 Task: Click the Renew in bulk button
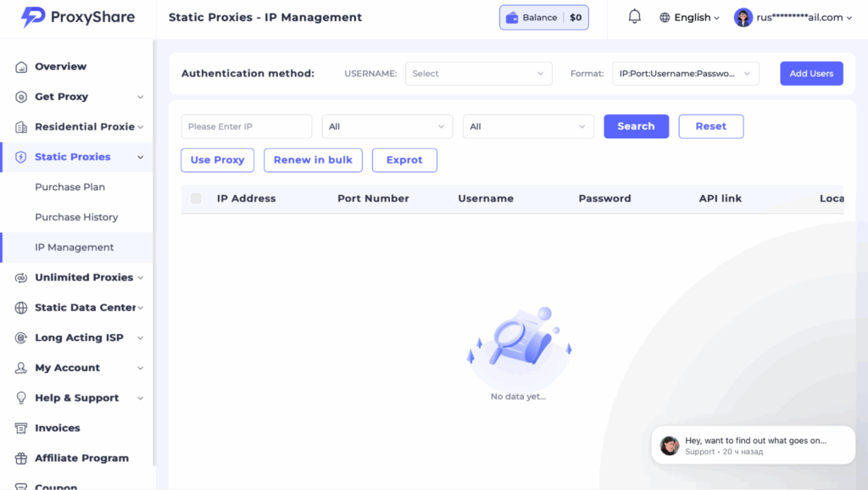click(x=313, y=160)
